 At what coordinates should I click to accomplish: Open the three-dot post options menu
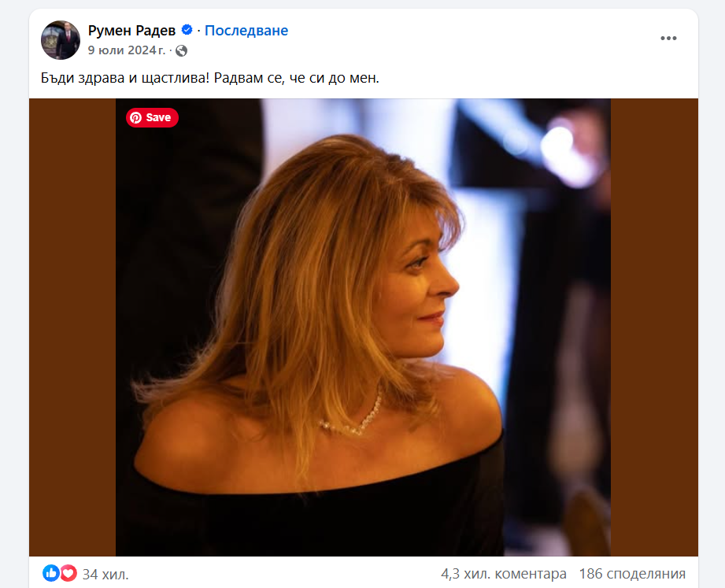pos(668,38)
